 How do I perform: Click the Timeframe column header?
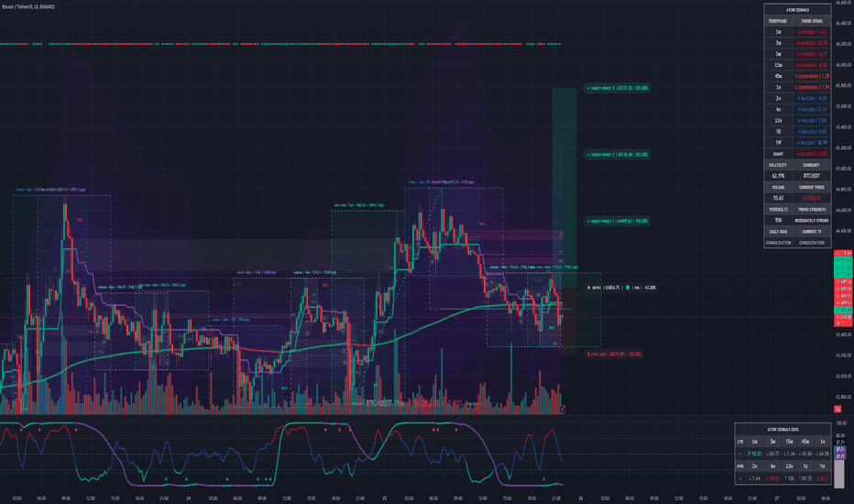(778, 21)
